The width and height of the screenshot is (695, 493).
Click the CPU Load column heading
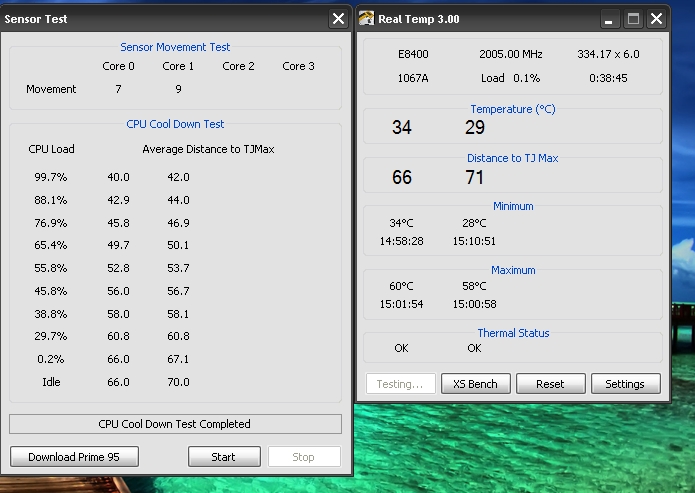(51, 149)
